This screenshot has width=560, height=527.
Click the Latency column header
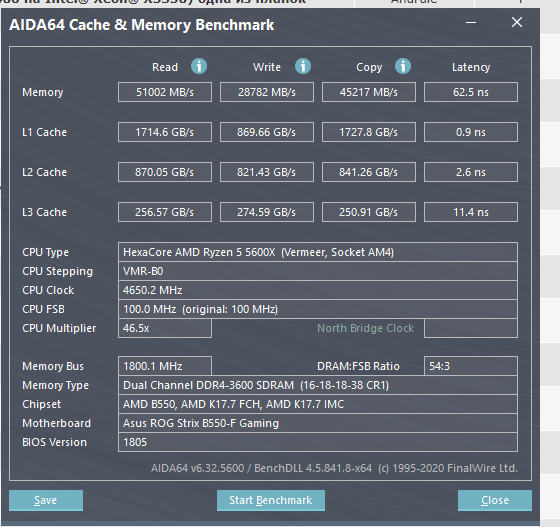click(471, 67)
